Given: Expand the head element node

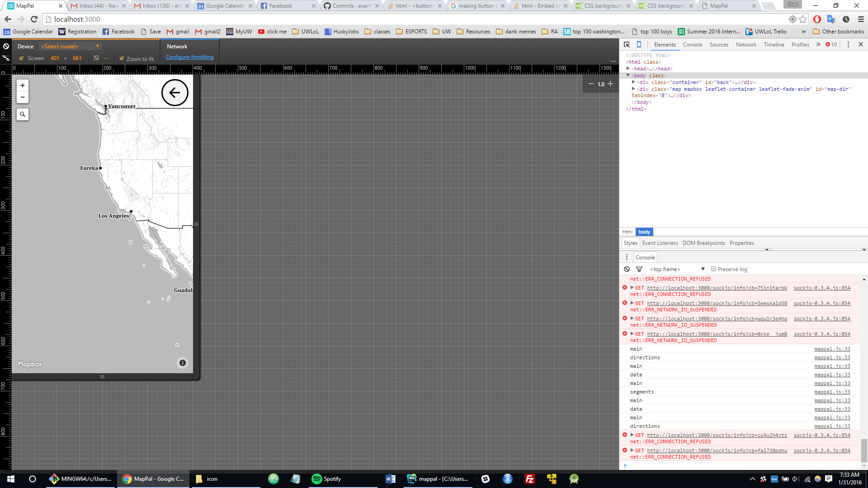Looking at the screenshot, I should click(x=628, y=69).
